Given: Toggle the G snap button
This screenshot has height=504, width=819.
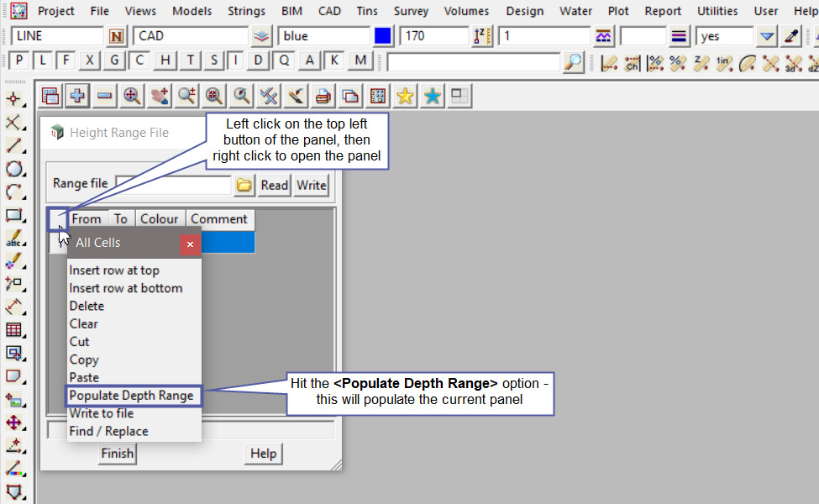Looking at the screenshot, I should (115, 60).
